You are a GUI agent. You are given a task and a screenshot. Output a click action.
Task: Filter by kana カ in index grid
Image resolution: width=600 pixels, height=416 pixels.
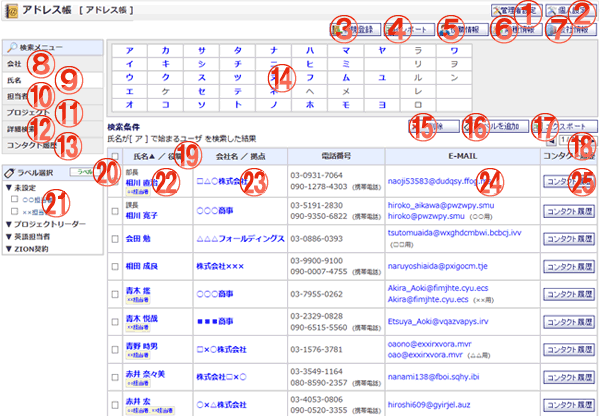pyautogui.click(x=165, y=51)
